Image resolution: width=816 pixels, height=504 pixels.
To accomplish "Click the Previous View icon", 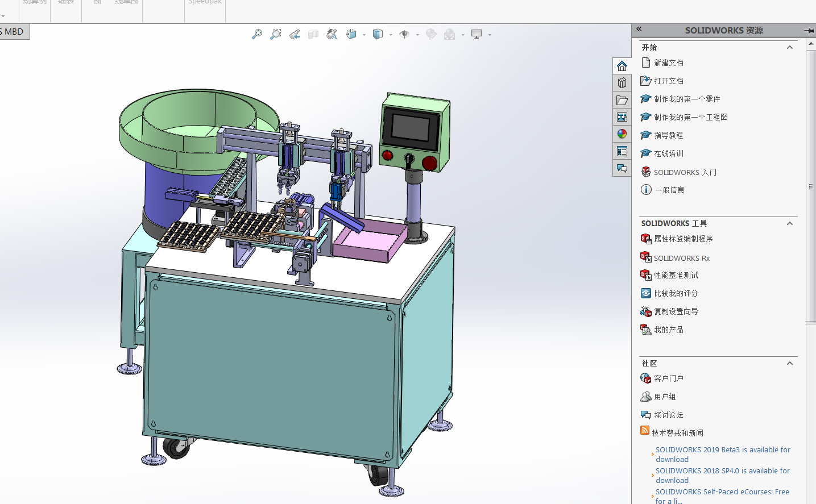I will coord(295,34).
